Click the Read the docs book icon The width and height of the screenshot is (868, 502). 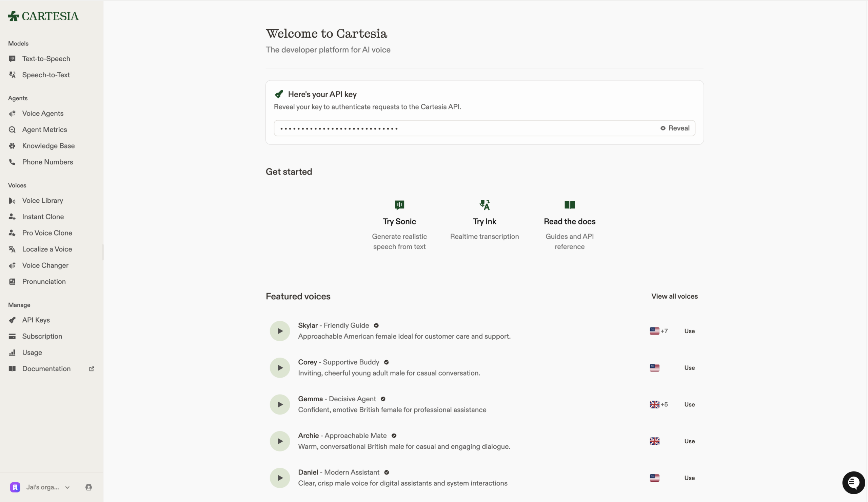click(x=569, y=205)
